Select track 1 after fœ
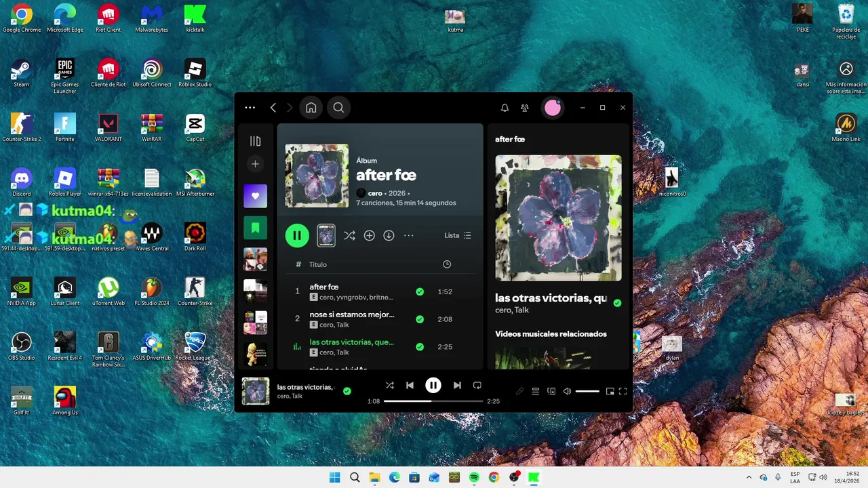The height and width of the screenshot is (488, 868). [x=380, y=291]
